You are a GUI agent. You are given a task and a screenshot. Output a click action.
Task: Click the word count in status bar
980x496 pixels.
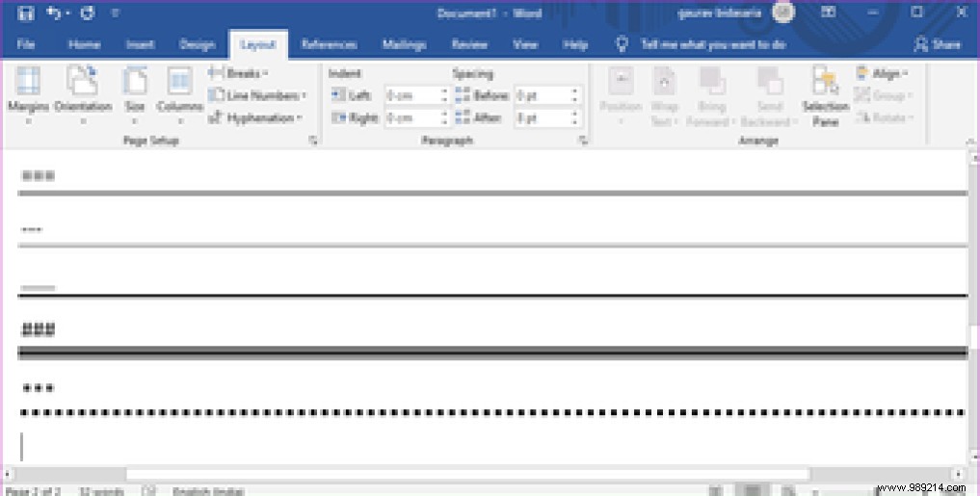point(100,491)
